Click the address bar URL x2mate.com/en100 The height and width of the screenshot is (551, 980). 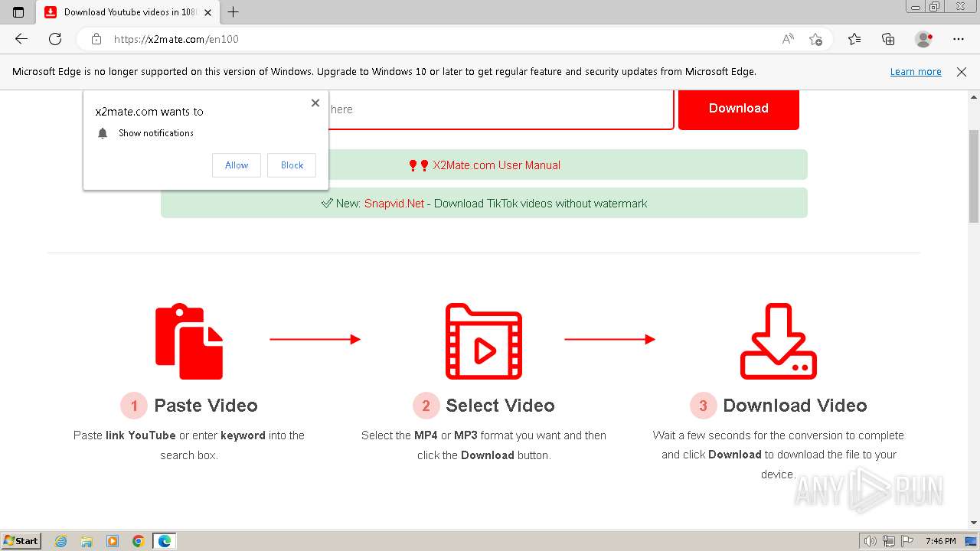pyautogui.click(x=177, y=39)
